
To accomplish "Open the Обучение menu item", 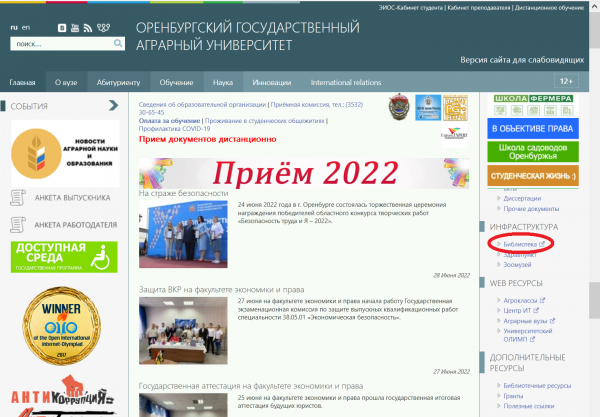I will tap(176, 82).
